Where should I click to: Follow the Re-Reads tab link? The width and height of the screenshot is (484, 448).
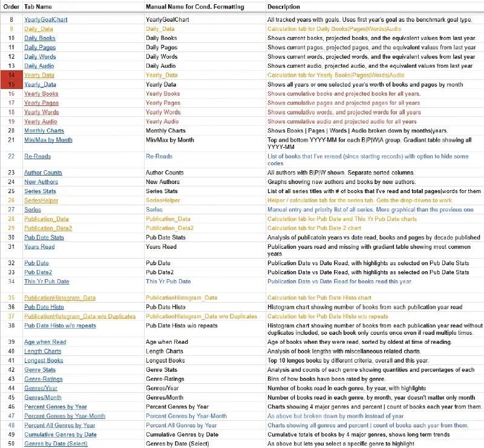click(38, 156)
